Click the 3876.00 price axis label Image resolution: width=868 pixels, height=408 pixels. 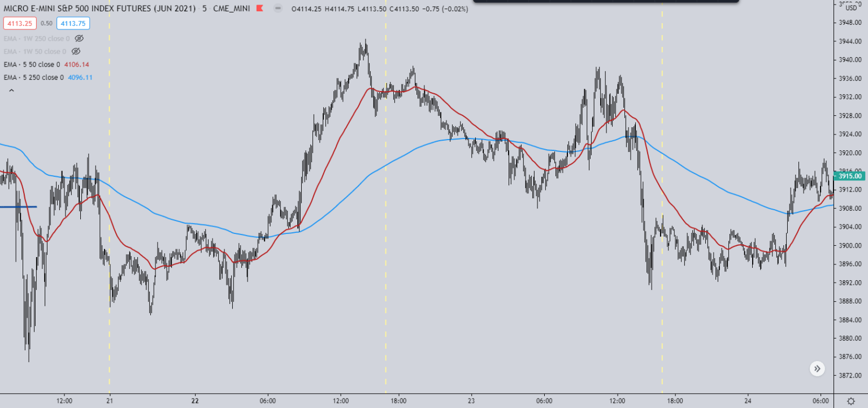pyautogui.click(x=850, y=357)
